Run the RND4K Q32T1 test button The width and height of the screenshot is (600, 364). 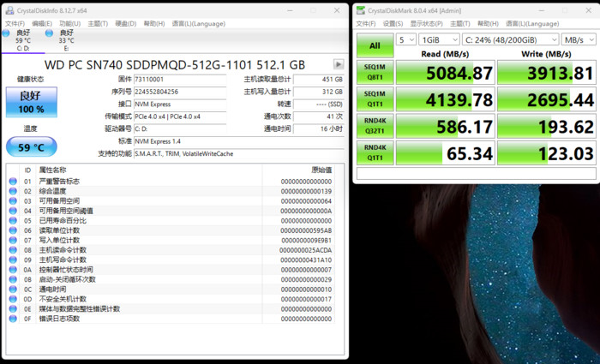point(375,128)
